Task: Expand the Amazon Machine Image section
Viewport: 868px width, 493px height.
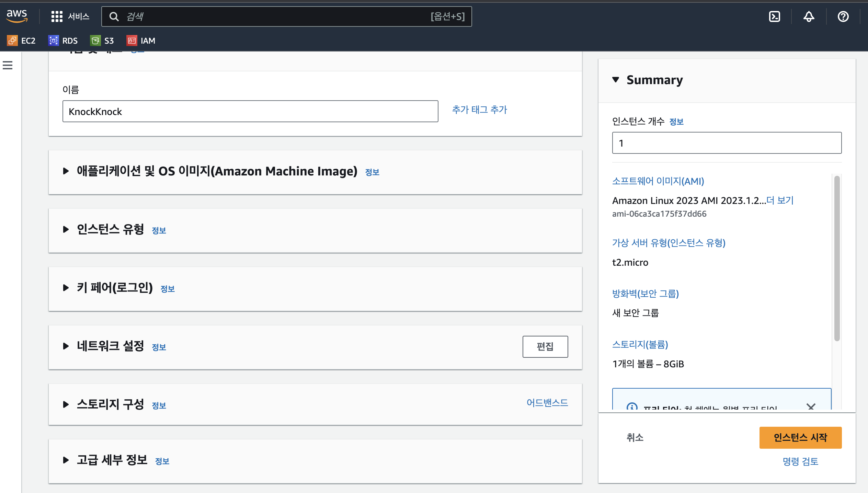Action: click(x=66, y=171)
